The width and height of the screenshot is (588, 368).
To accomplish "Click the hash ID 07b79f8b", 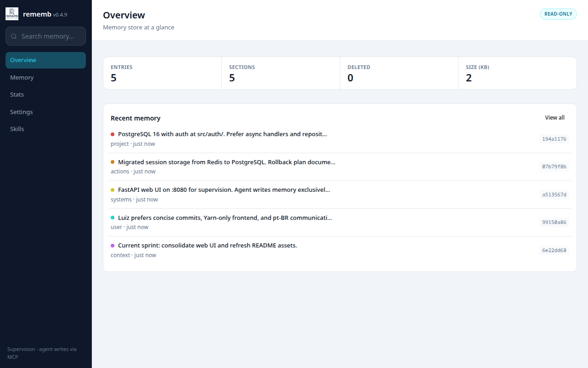I will pyautogui.click(x=554, y=167).
